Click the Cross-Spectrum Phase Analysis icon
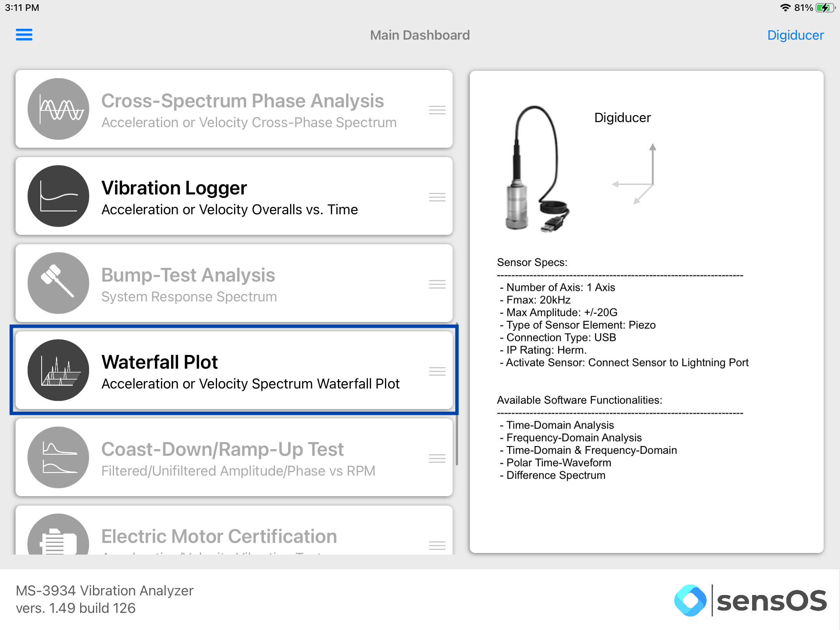The image size is (840, 630). pyautogui.click(x=58, y=109)
